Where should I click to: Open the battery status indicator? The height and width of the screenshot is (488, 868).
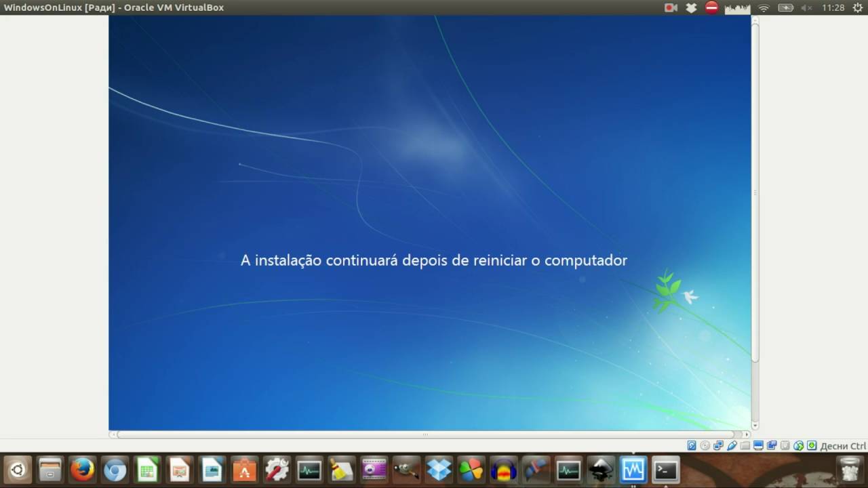tap(785, 7)
